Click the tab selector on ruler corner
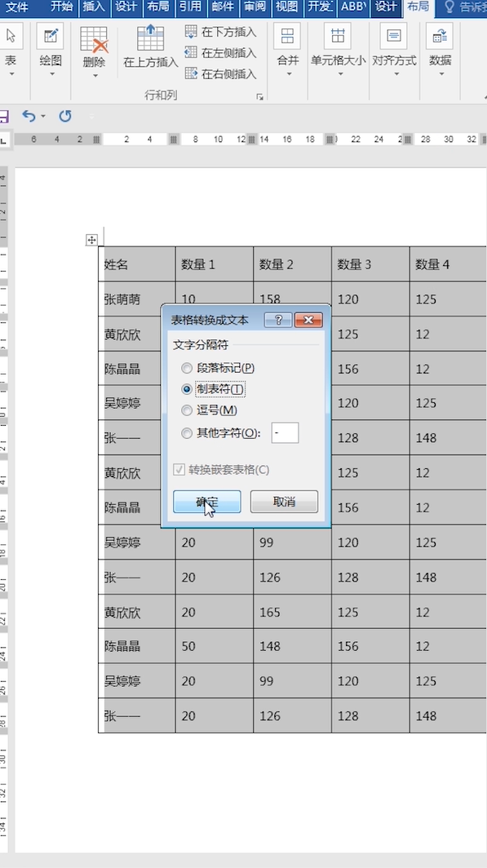The height and width of the screenshot is (868, 487). tap(3, 140)
